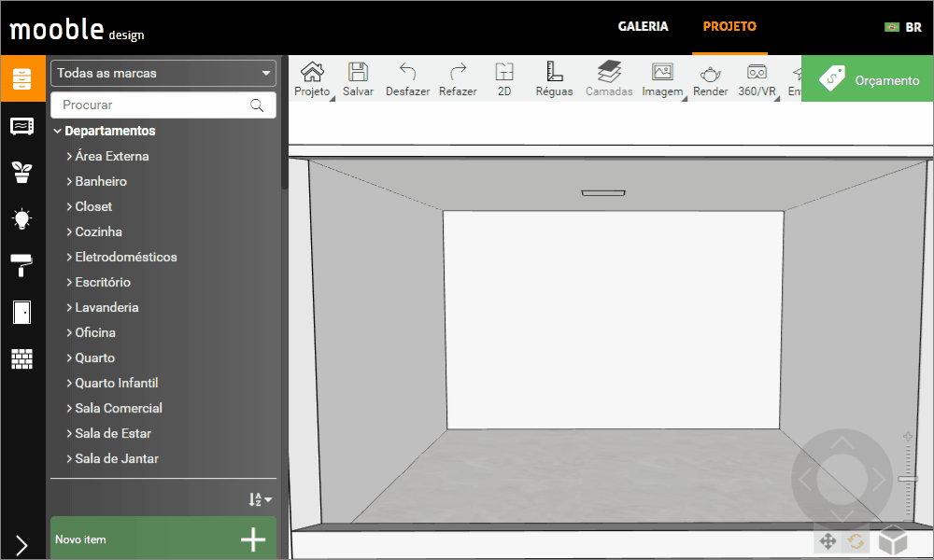Screen dimensions: 934x560
Task: Expand the Quarto department
Action: 91,357
